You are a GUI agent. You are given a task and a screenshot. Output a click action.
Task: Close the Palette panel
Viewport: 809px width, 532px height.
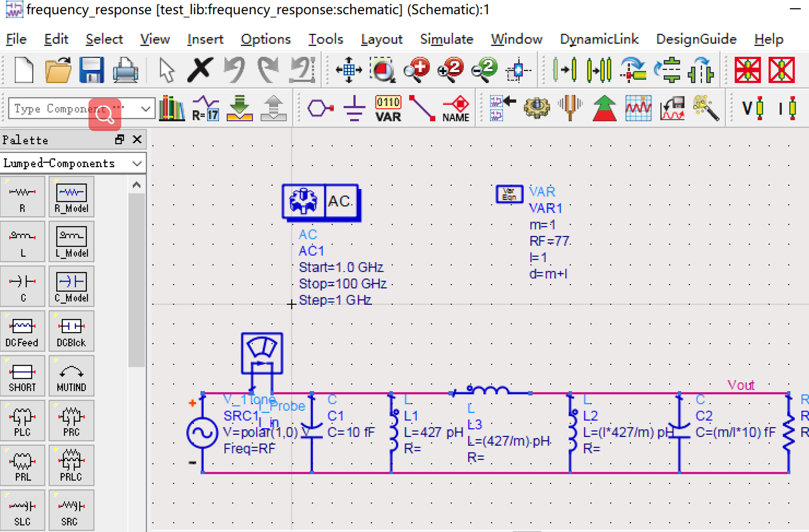pos(137,139)
